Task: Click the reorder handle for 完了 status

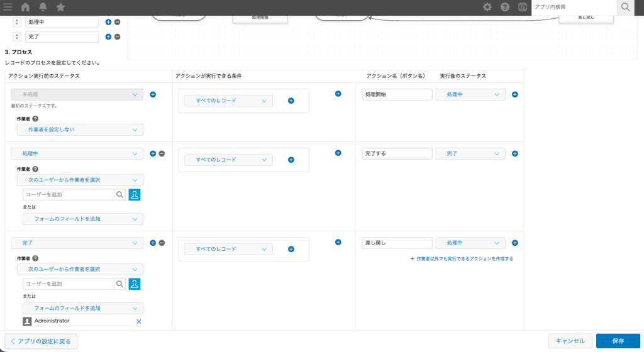Action: tap(17, 36)
